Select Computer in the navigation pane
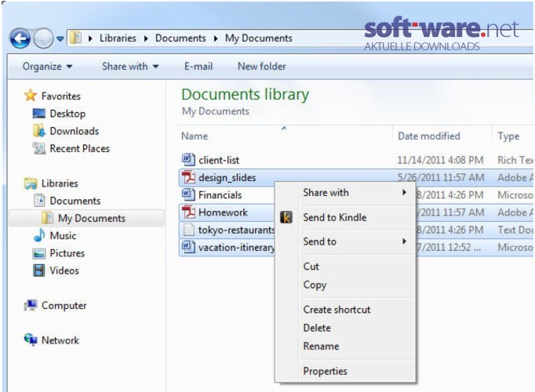The width and height of the screenshot is (535, 392). tap(64, 306)
